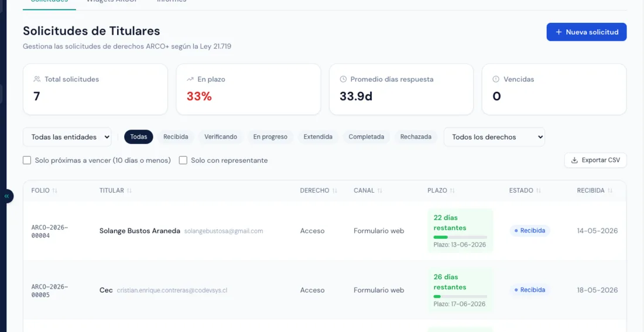Collapse sidebar with double-chevron icon
Image resolution: width=644 pixels, height=332 pixels.
[x=6, y=196]
